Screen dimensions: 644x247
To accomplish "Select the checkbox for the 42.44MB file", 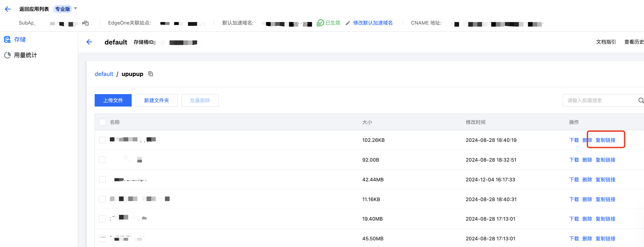I will tap(102, 179).
